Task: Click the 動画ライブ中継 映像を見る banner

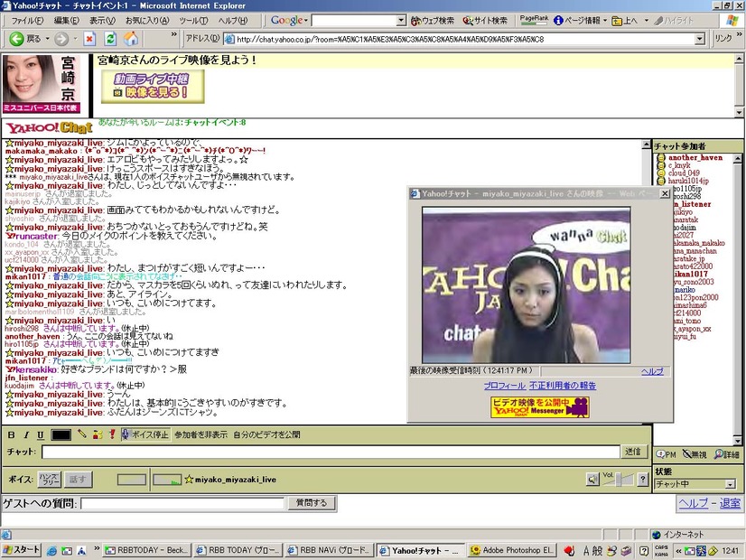Action: 153,86
